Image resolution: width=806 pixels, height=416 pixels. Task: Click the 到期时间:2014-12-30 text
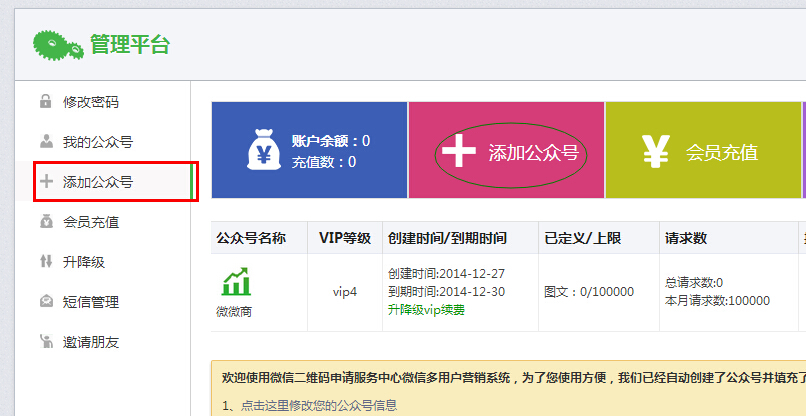click(x=447, y=292)
